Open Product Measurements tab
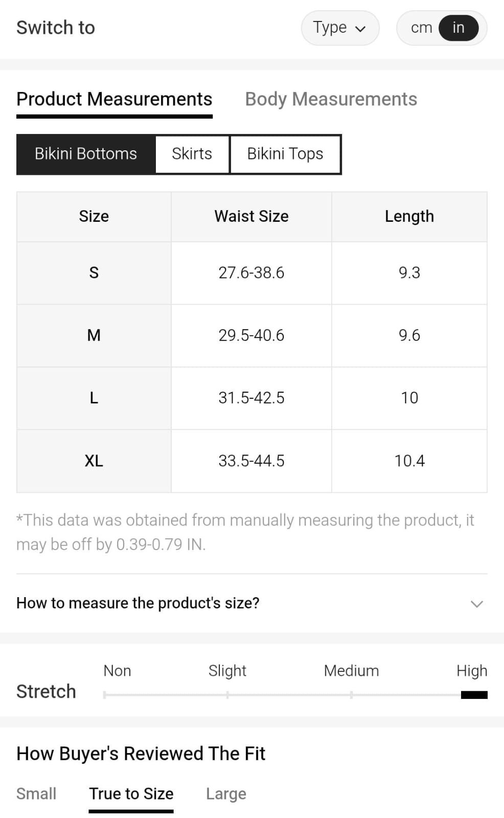 click(x=114, y=99)
